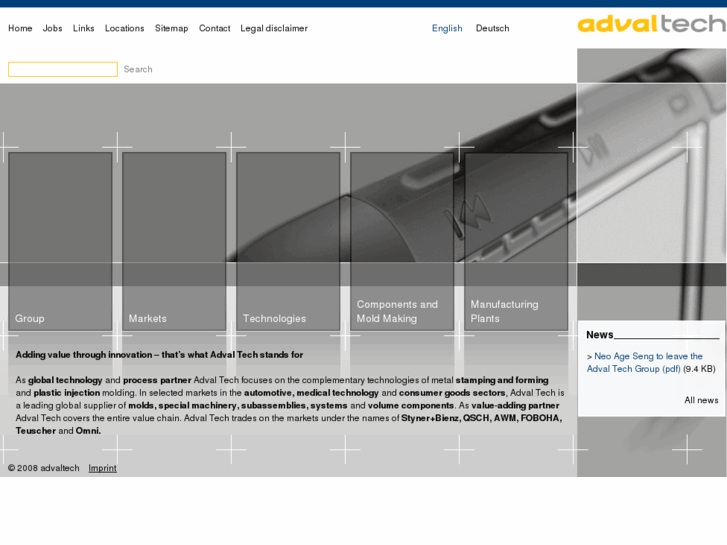Open the Components and Mold Making tile
This screenshot has width=727, height=545.
[402, 241]
